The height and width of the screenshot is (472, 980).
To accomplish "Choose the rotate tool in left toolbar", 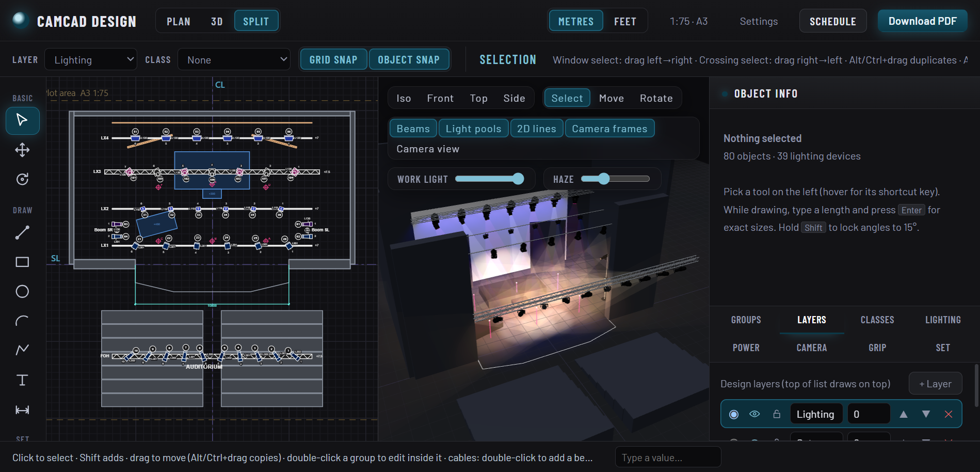I will click(22, 179).
